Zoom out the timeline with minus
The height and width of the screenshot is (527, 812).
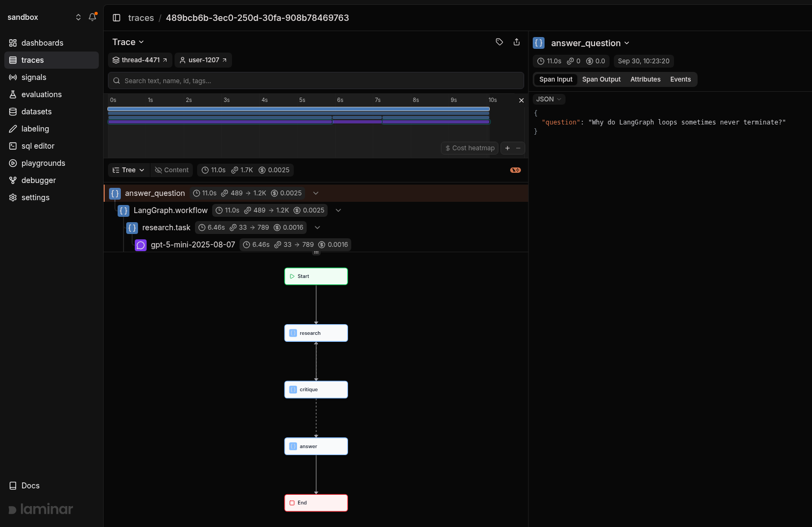pyautogui.click(x=518, y=148)
